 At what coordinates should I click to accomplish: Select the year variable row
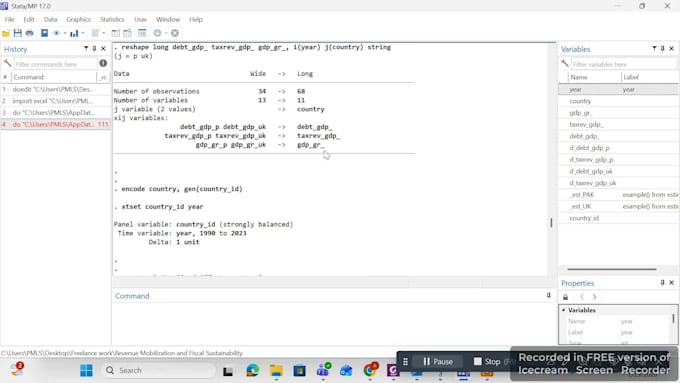click(619, 89)
